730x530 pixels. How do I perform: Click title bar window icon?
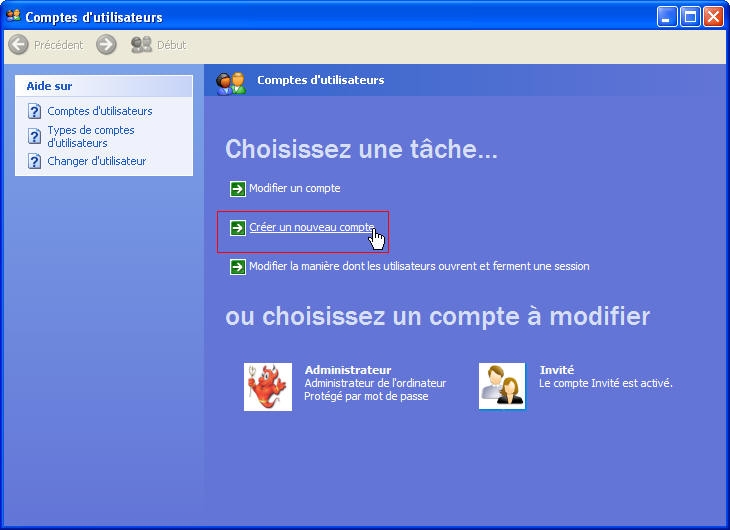tap(14, 16)
